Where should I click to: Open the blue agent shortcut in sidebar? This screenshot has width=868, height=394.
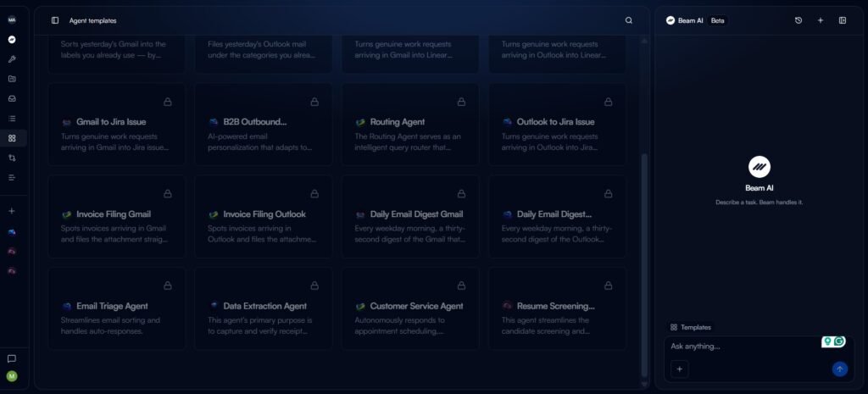click(x=12, y=232)
